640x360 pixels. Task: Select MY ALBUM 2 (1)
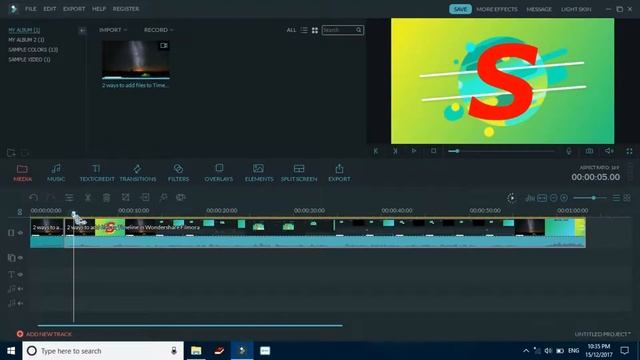[26, 40]
